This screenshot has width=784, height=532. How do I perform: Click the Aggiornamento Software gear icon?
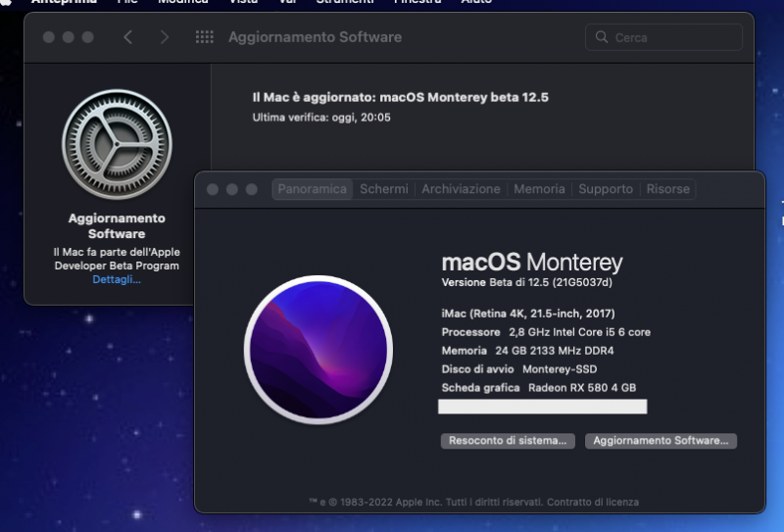[117, 144]
